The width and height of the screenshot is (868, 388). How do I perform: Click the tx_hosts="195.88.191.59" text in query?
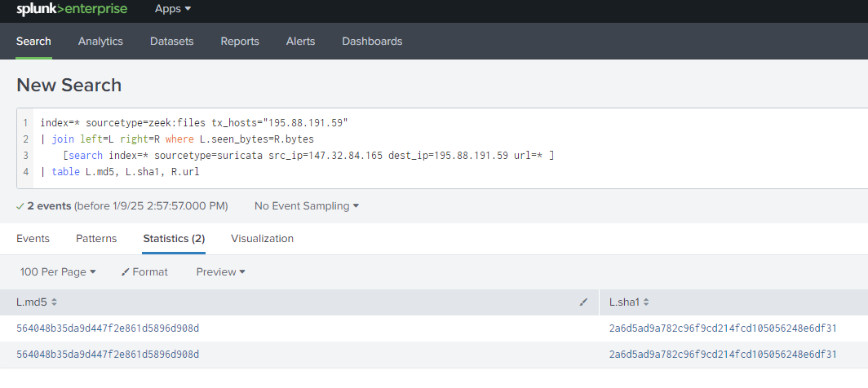click(280, 122)
